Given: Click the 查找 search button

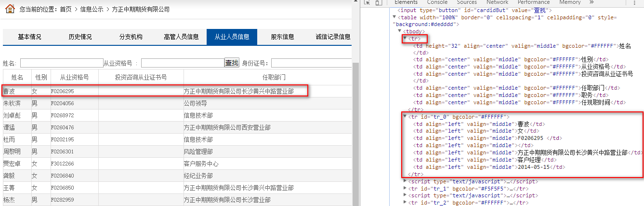Looking at the screenshot, I should click(x=232, y=63).
